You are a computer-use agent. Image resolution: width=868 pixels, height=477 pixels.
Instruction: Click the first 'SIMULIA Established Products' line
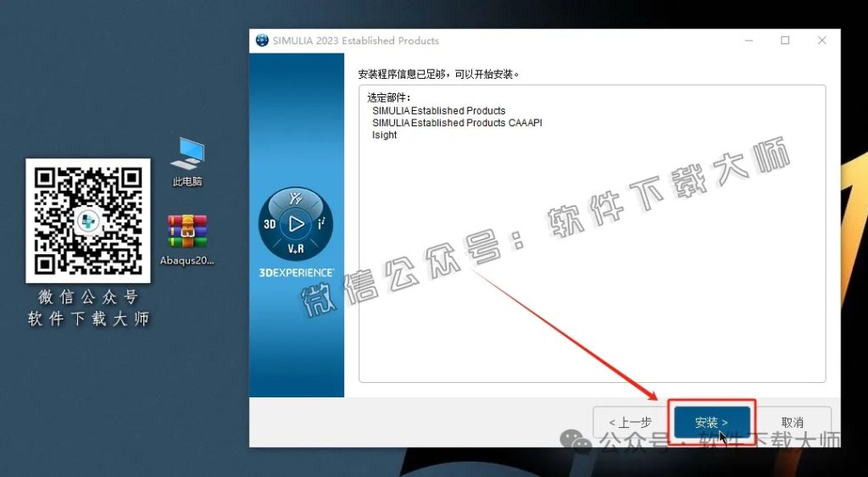click(x=438, y=111)
